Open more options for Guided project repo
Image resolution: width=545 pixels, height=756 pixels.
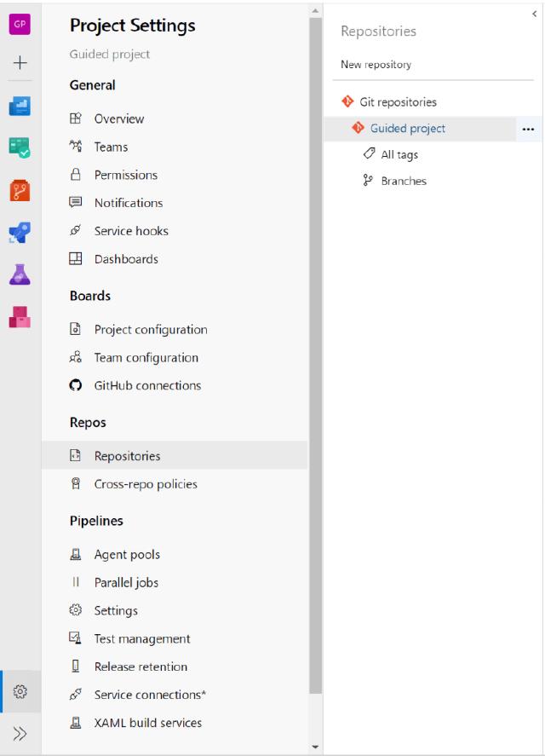click(528, 130)
